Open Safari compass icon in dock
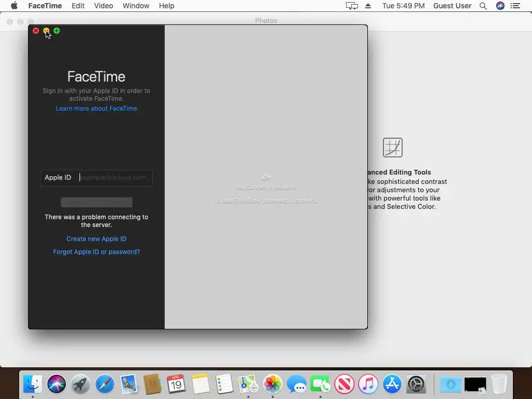This screenshot has width=532, height=399. pyautogui.click(x=104, y=384)
